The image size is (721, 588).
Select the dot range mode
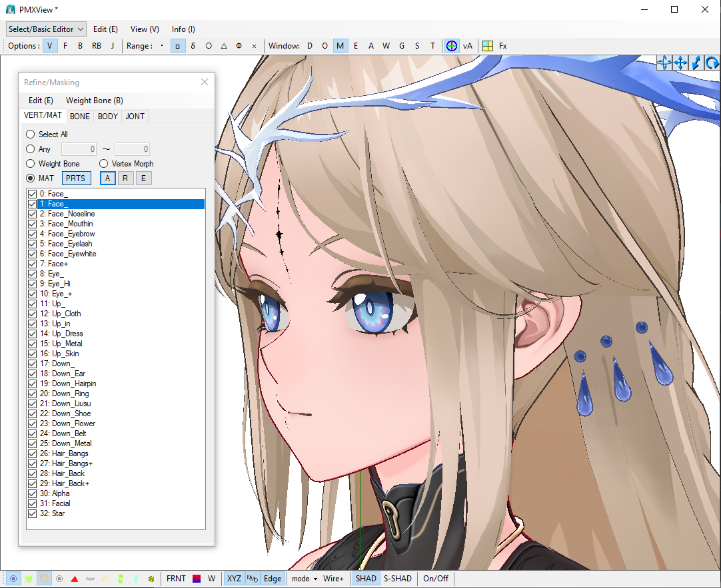162,46
